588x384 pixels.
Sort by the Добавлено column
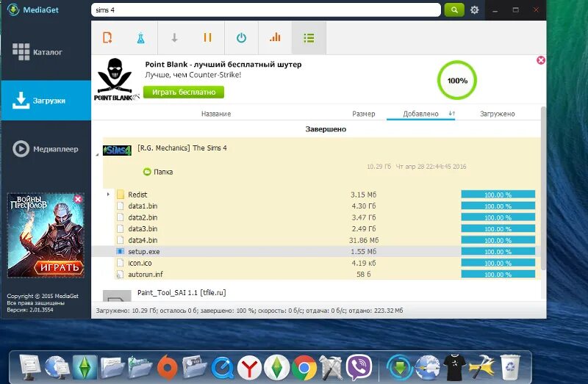[x=420, y=114]
